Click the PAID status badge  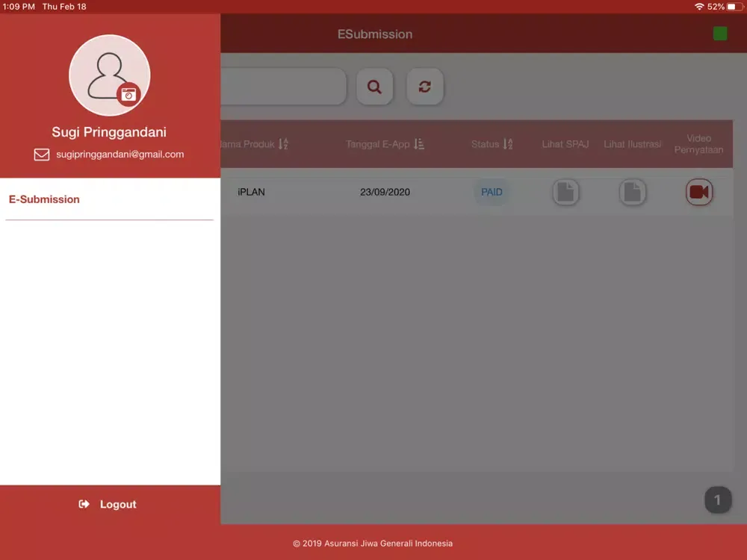pyautogui.click(x=492, y=192)
